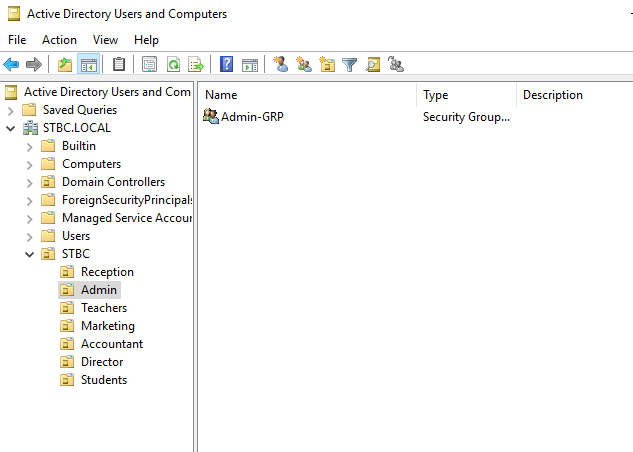Expand the Saved Queries node
The image size is (633, 452).
[x=11, y=111]
